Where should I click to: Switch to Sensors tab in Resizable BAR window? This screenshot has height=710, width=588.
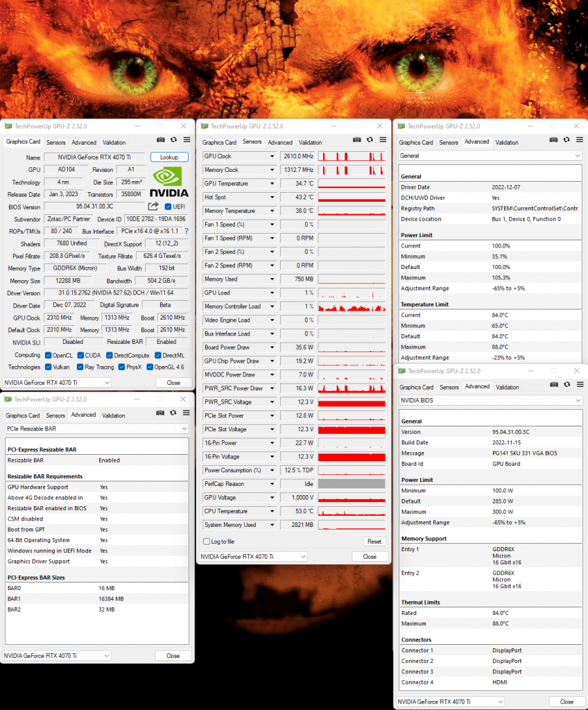pyautogui.click(x=55, y=415)
